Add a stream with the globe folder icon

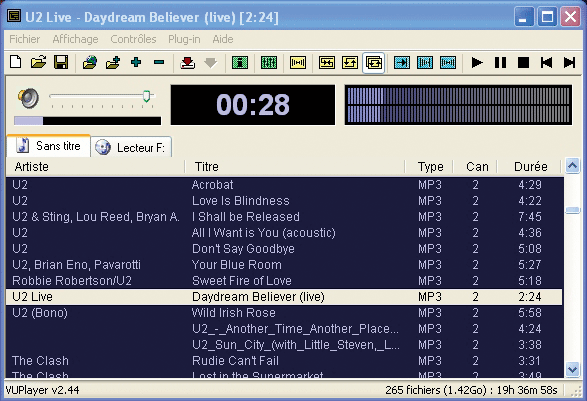pyautogui.click(x=90, y=62)
